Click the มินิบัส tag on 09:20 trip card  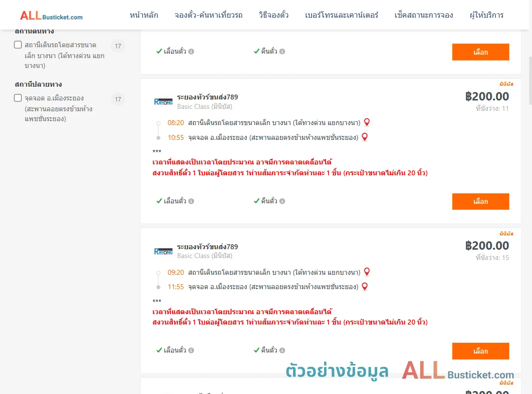pyautogui.click(x=506, y=234)
